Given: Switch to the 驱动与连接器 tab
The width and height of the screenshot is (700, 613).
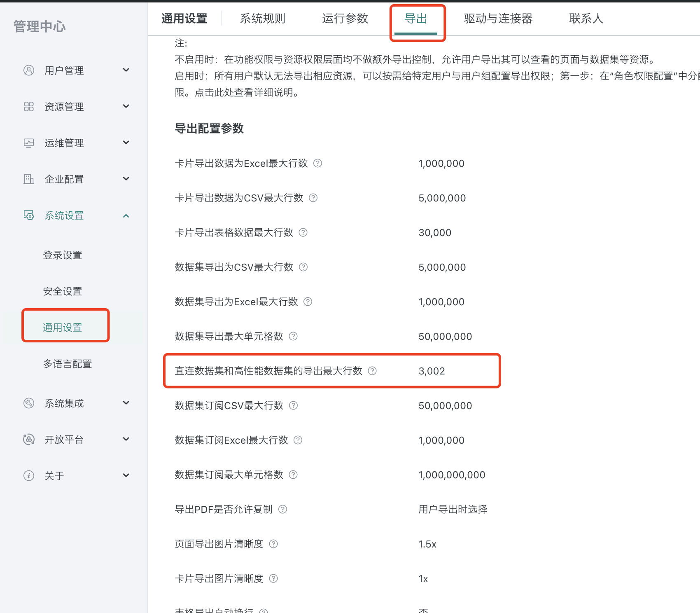Looking at the screenshot, I should (498, 19).
